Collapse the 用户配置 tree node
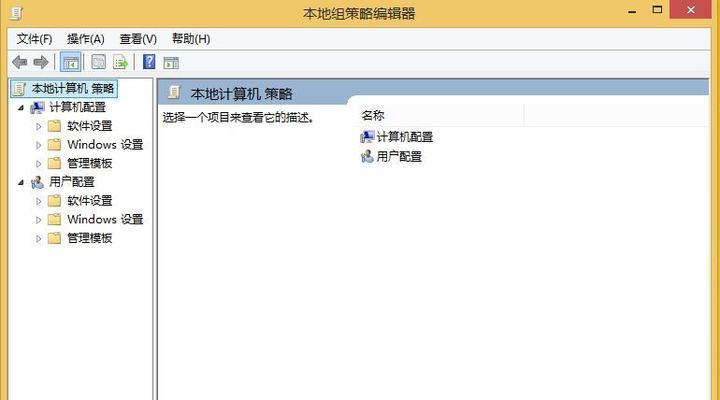 pyautogui.click(x=21, y=183)
